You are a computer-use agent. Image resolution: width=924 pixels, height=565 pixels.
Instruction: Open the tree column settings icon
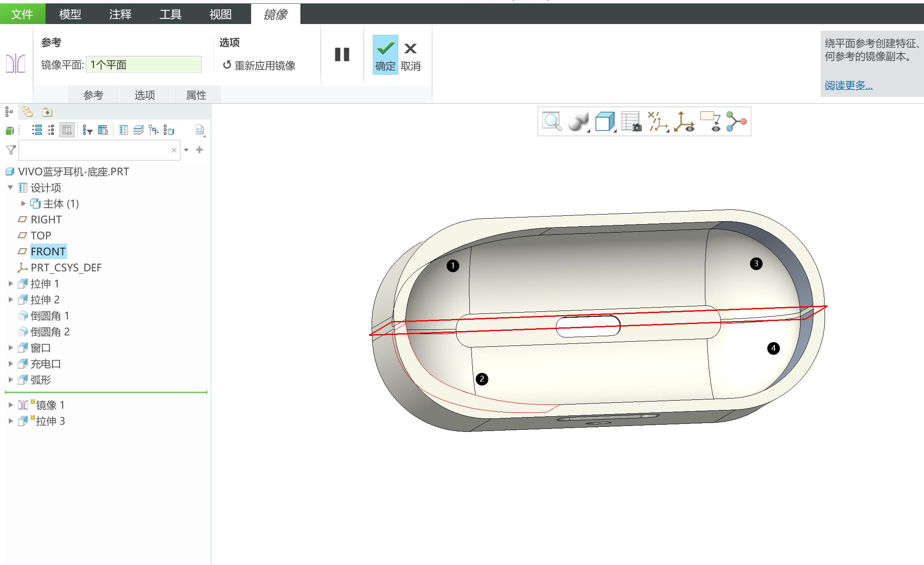click(x=103, y=130)
